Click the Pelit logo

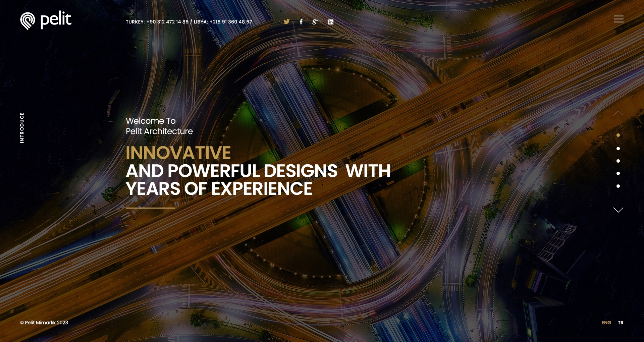(46, 21)
